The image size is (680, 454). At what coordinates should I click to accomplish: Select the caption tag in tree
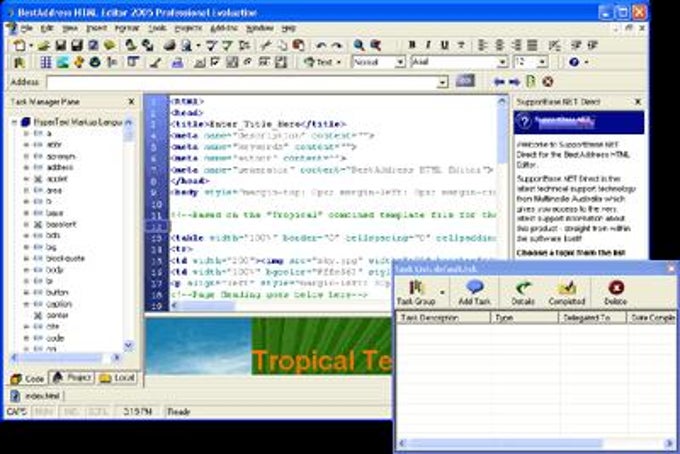pyautogui.click(x=59, y=304)
